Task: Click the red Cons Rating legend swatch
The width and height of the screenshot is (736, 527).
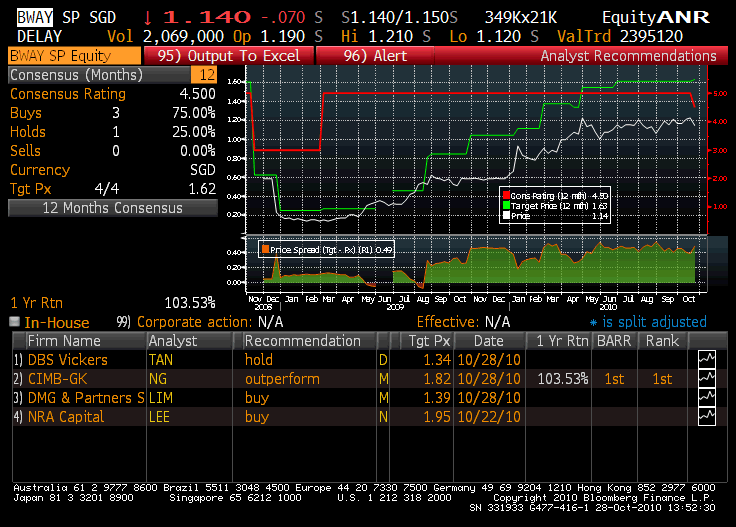Action: click(506, 195)
